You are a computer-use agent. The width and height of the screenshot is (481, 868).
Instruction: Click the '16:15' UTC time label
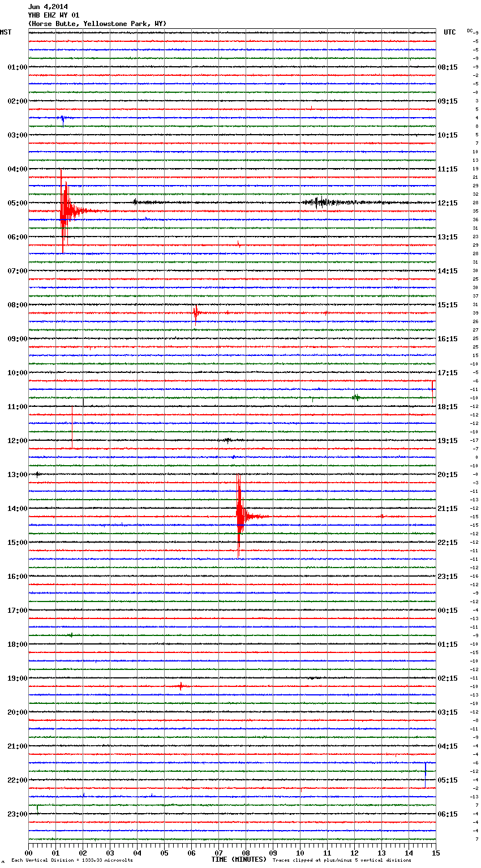tap(448, 339)
